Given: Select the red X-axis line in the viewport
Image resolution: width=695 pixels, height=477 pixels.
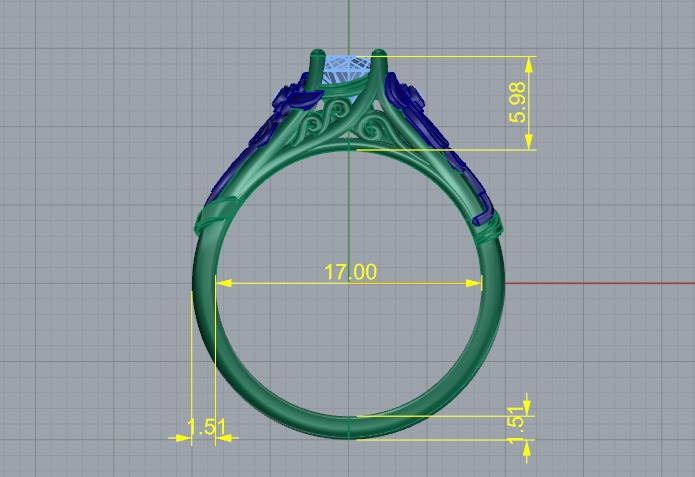Looking at the screenshot, I should (600, 283).
